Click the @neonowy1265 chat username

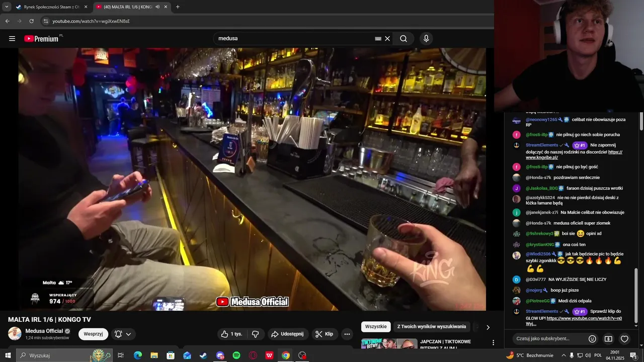click(x=541, y=120)
